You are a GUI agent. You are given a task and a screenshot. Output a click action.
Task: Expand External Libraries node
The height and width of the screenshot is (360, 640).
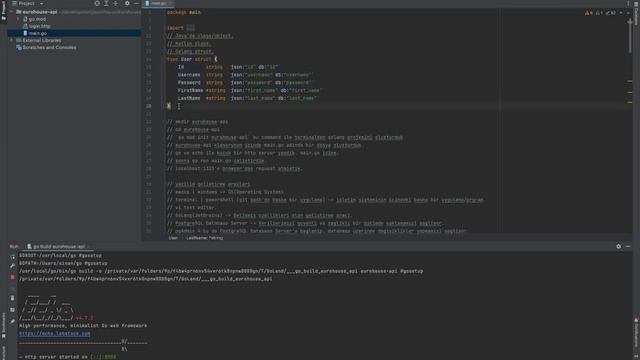click(11, 40)
